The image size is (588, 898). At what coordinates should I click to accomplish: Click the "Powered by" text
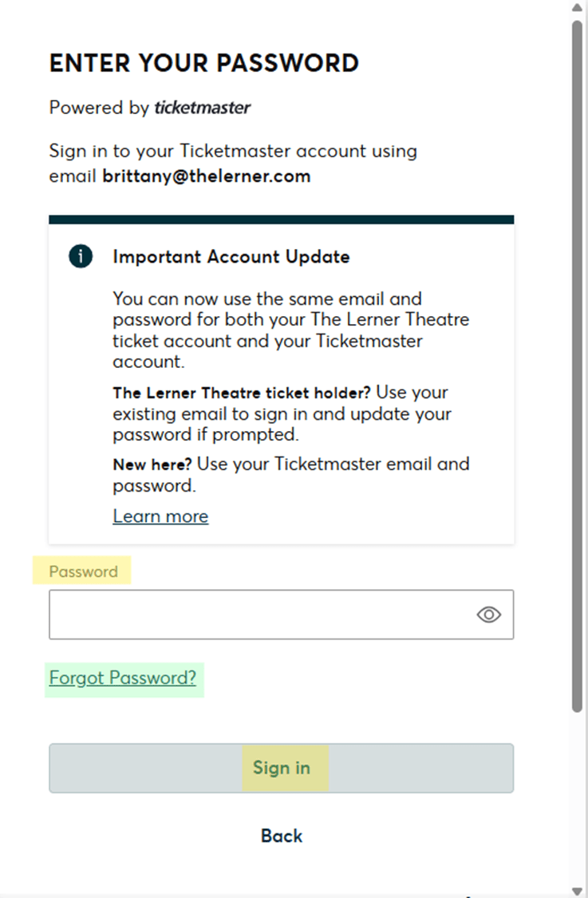click(99, 107)
